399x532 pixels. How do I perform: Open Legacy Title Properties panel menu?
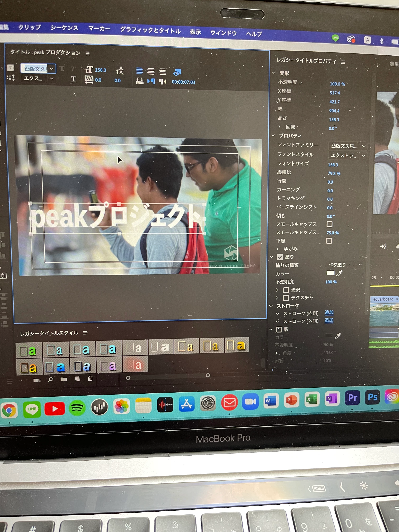click(x=343, y=62)
